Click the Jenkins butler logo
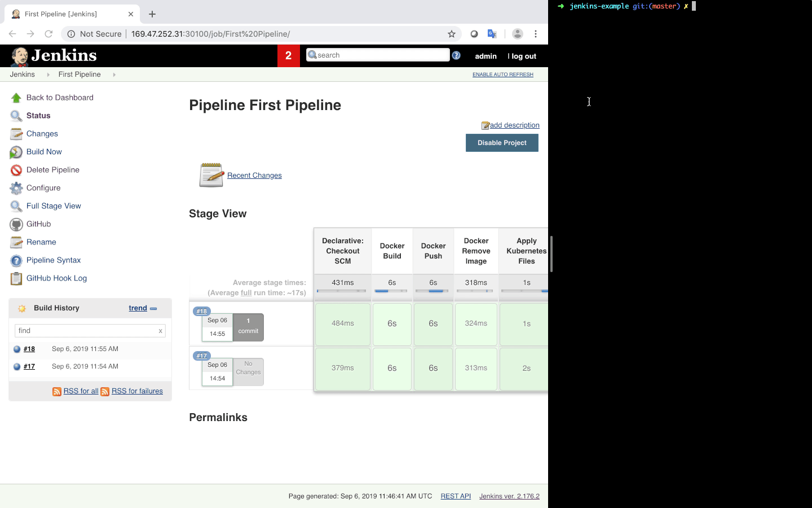Viewport: 812px width, 508px height. coord(20,56)
